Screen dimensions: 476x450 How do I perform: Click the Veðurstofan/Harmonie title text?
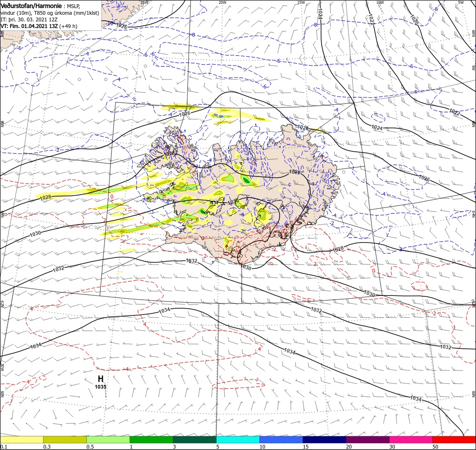(31, 6)
